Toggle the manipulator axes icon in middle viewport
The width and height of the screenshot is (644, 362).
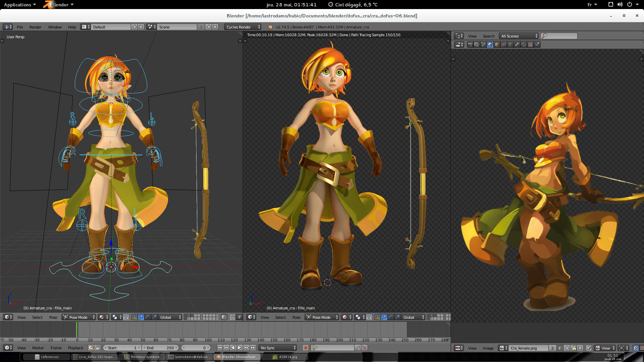377,317
